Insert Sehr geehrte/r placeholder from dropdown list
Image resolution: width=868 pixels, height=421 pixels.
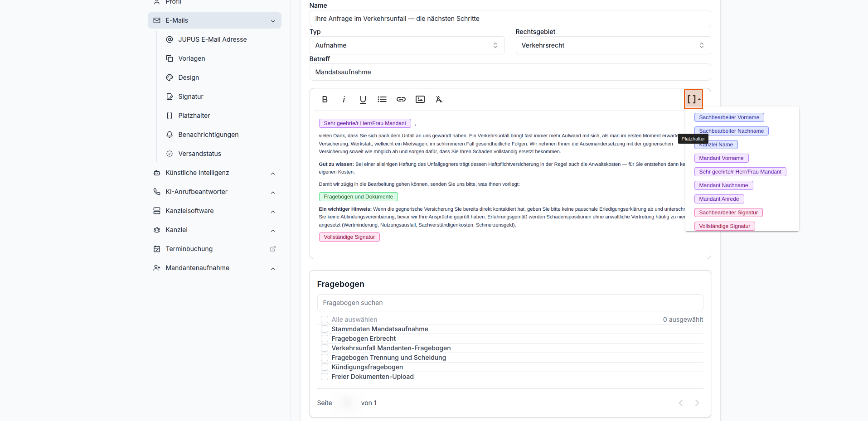click(740, 172)
